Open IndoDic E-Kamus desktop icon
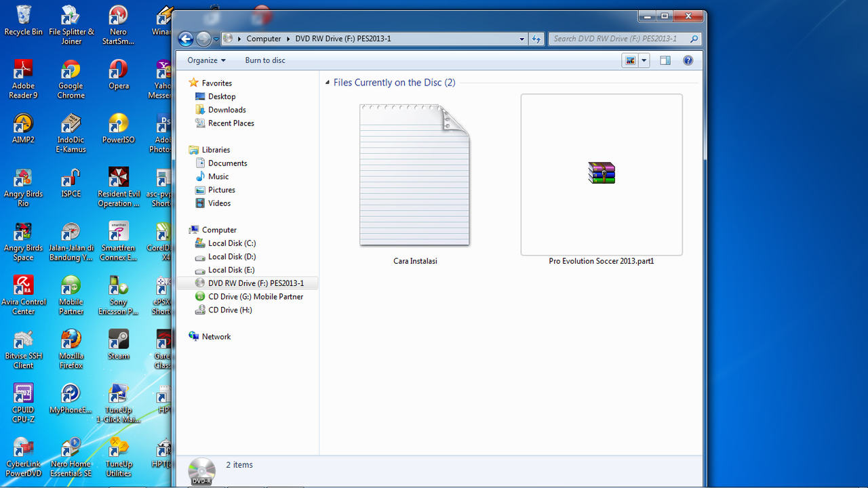Viewport: 868px width, 488px height. coord(71,134)
